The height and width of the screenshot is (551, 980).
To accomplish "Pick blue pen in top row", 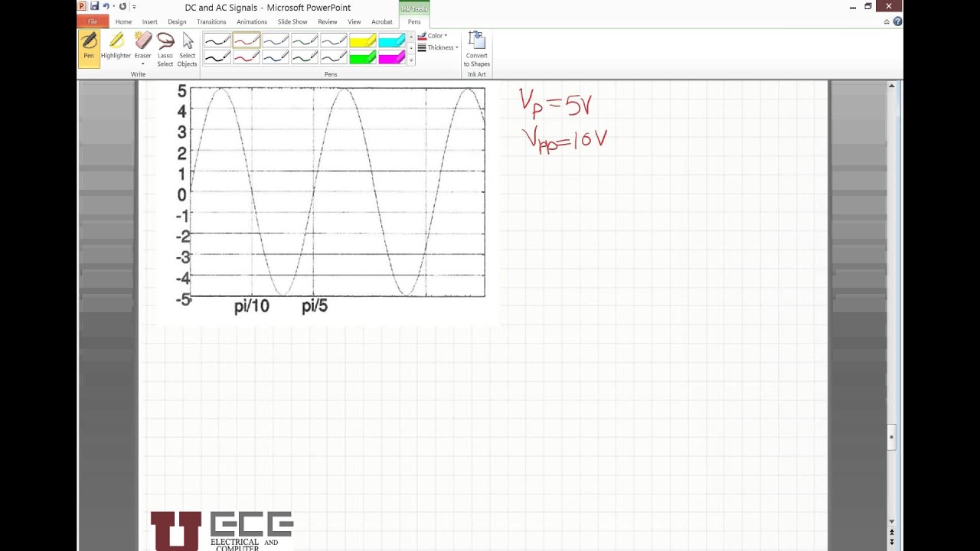I will [276, 41].
